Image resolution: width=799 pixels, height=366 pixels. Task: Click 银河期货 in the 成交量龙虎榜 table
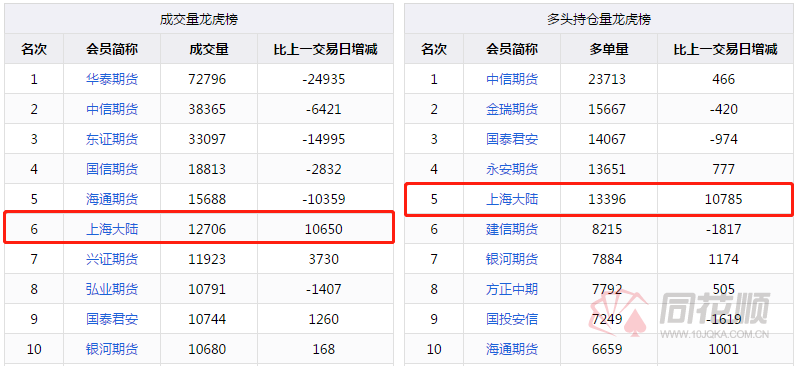tap(112, 349)
